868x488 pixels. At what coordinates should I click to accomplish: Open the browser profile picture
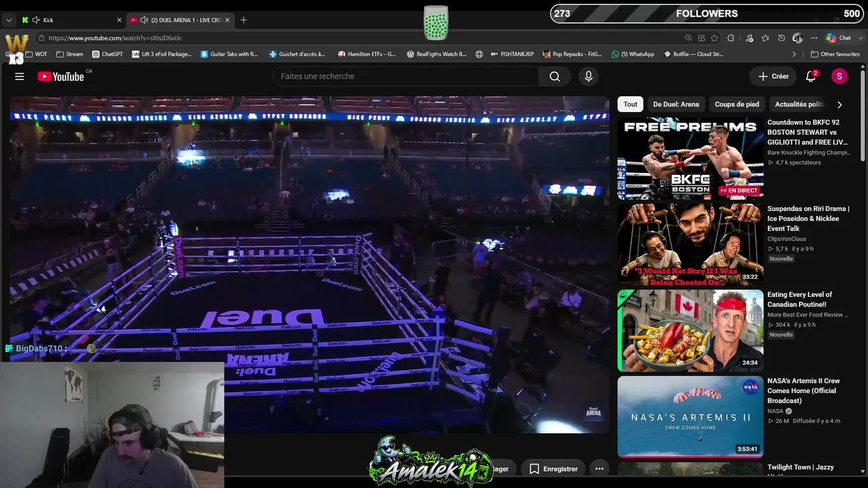797,38
